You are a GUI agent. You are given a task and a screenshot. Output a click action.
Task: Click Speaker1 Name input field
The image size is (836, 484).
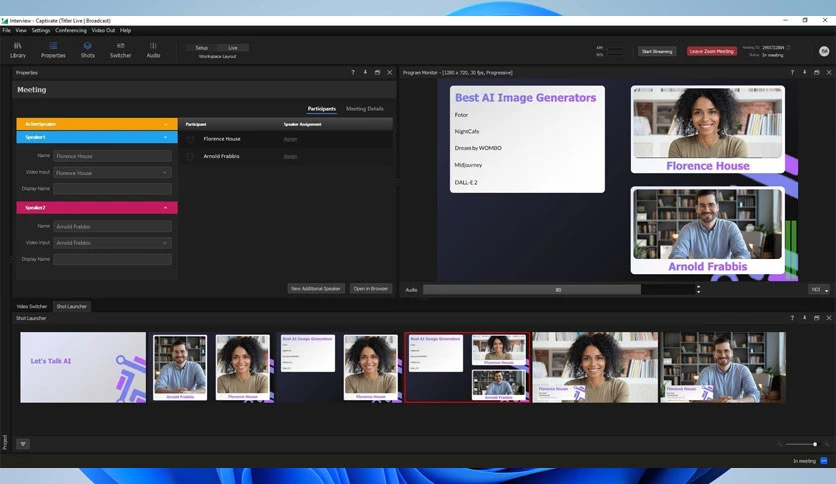[x=112, y=156]
